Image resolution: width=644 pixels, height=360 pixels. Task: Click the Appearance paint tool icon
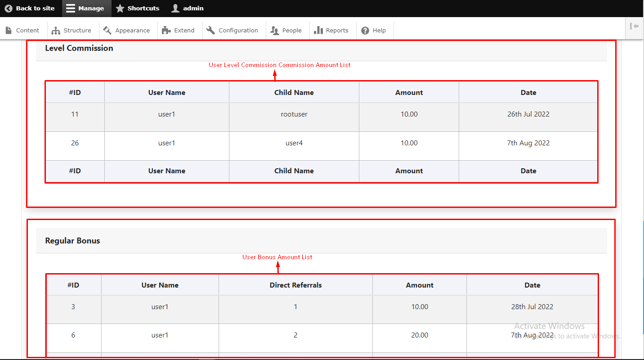point(107,31)
